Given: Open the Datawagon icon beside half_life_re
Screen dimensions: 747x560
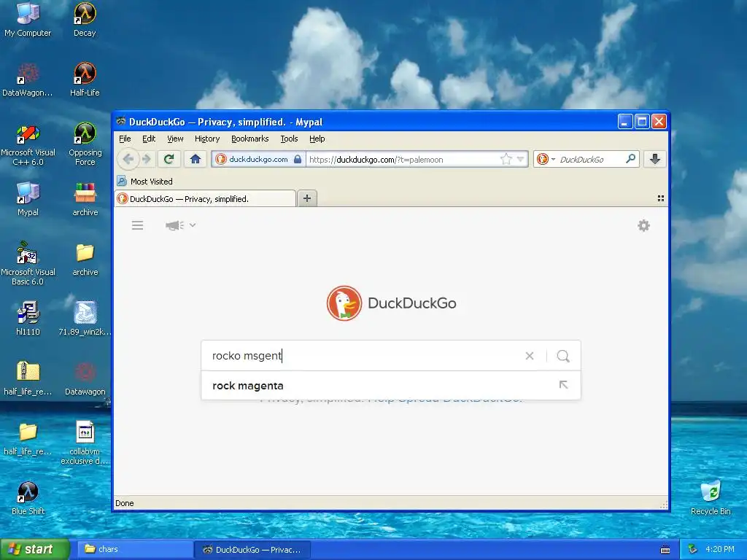Looking at the screenshot, I should point(85,378).
